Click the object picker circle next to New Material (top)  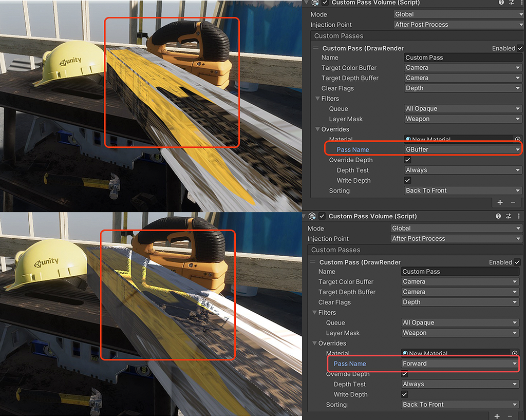point(519,139)
